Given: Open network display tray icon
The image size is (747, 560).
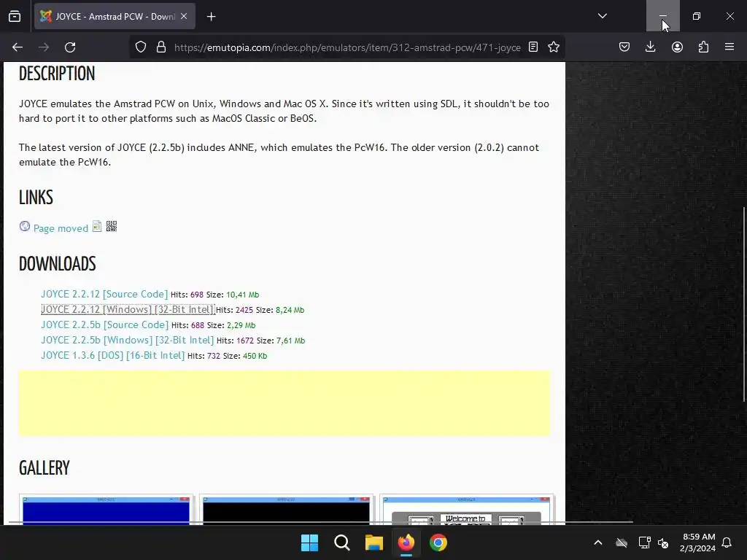Looking at the screenshot, I should coord(644,542).
